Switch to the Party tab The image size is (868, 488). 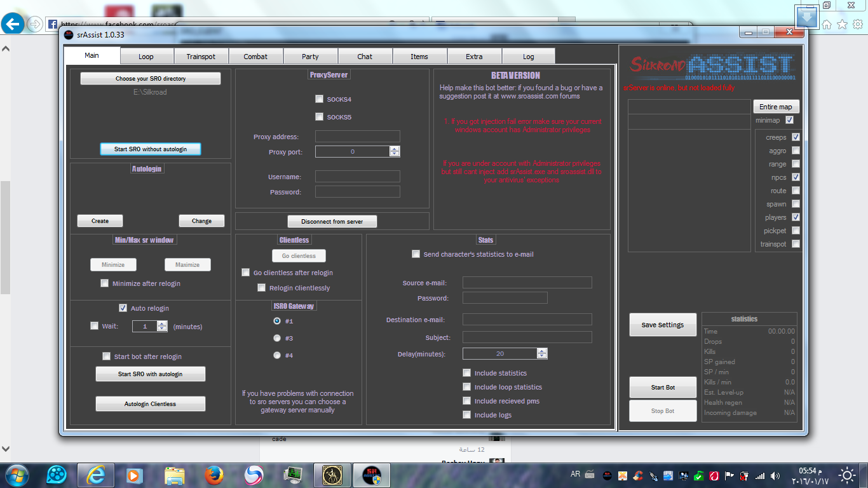pyautogui.click(x=310, y=57)
